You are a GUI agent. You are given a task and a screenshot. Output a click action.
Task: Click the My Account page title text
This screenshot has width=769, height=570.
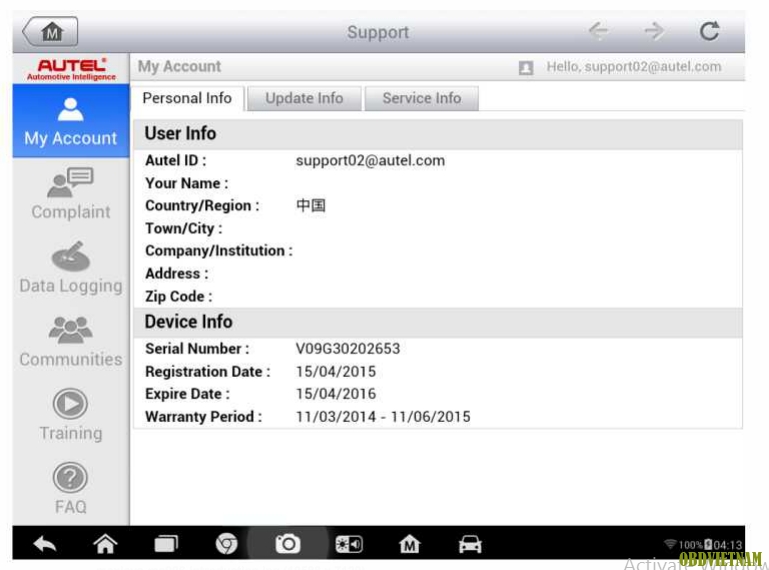179,66
